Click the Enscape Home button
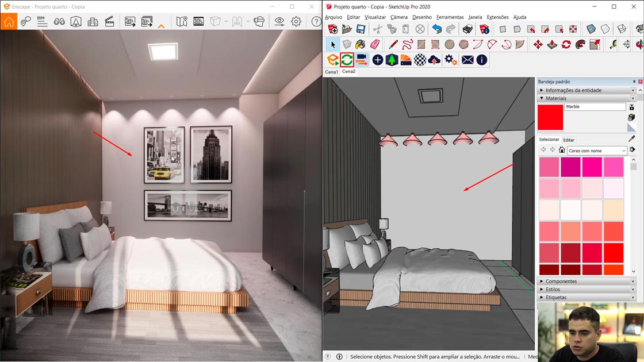The height and width of the screenshot is (362, 644). 8,21
